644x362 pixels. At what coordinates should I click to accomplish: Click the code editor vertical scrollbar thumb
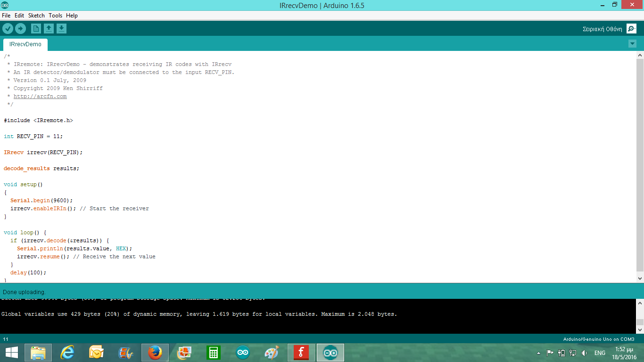coord(640,165)
